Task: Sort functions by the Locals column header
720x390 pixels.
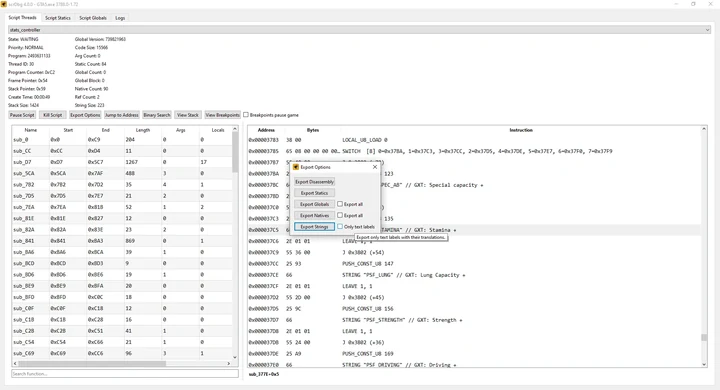Action: (218, 130)
